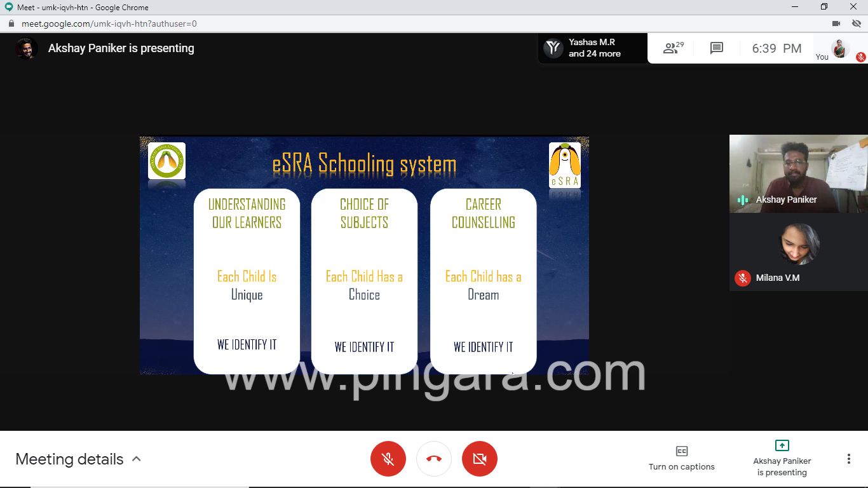Image resolution: width=868 pixels, height=488 pixels.
Task: Click Meet favicon in window title bar
Action: [8, 7]
